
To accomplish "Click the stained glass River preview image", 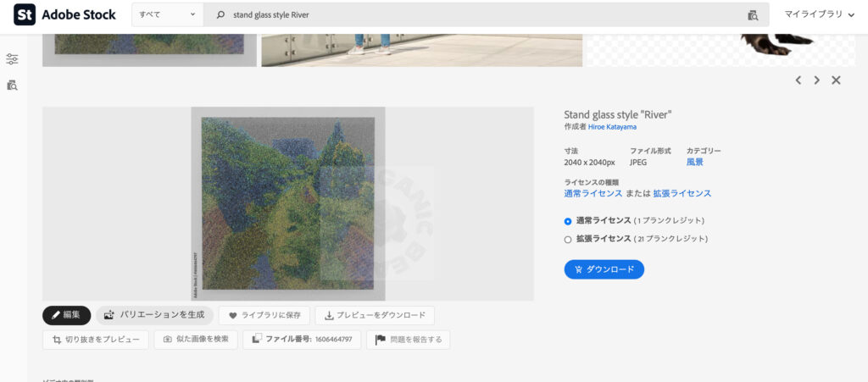I will (287, 203).
